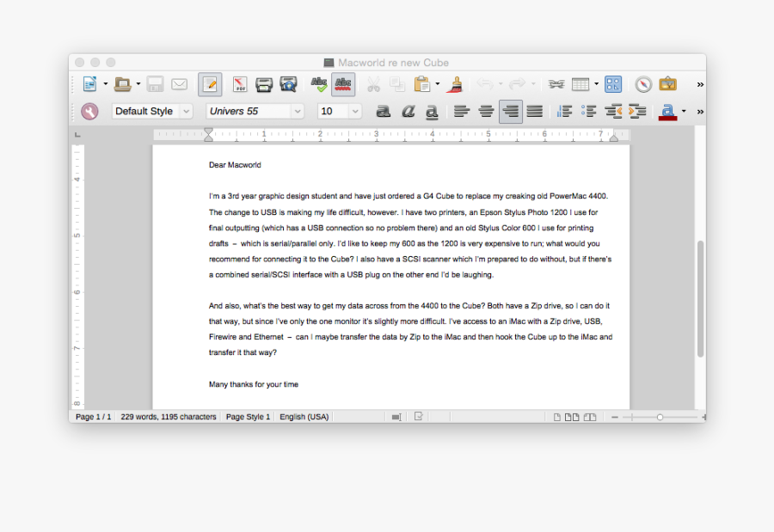Apply italic formatting to text

click(x=408, y=111)
